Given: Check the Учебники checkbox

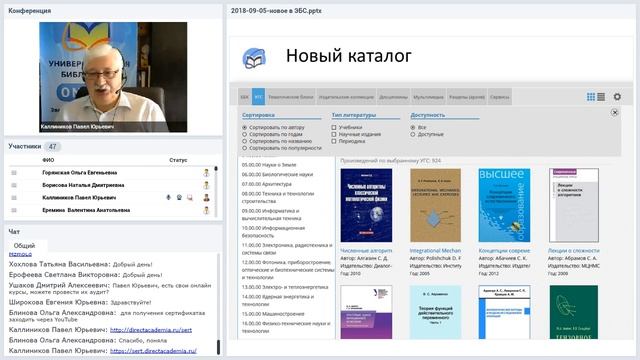Looking at the screenshot, I should click(334, 127).
